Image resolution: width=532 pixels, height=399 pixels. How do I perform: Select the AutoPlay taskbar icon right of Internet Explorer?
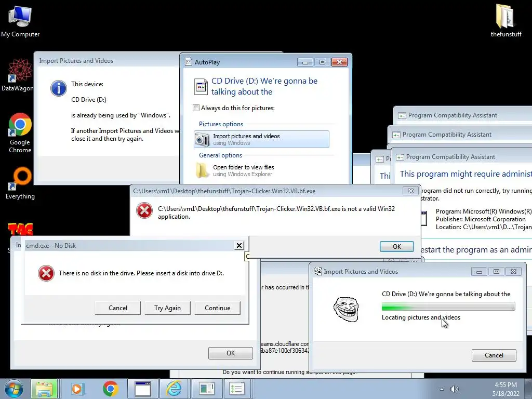[207, 389]
